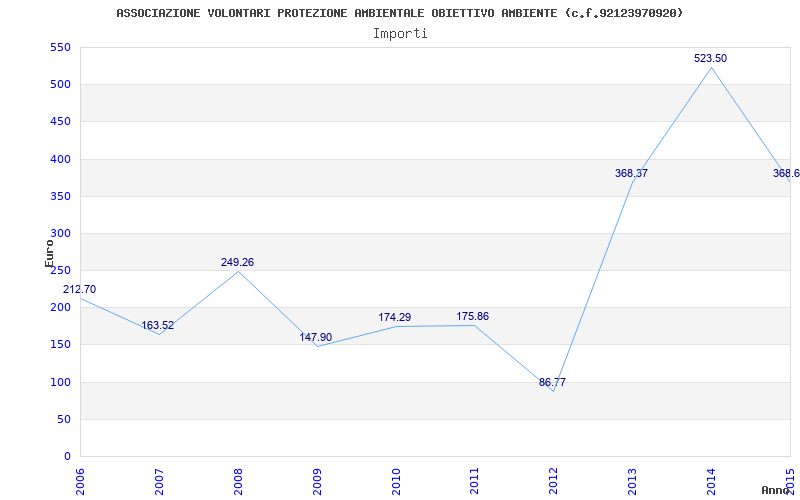This screenshot has height=500, width=800.
Task: Select the 300 y-axis tick label
Action: (x=60, y=233)
